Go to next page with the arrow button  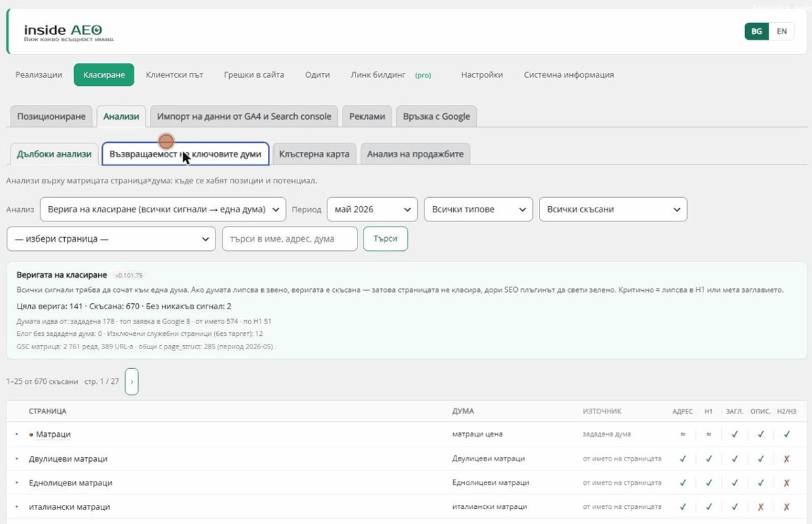pos(132,381)
